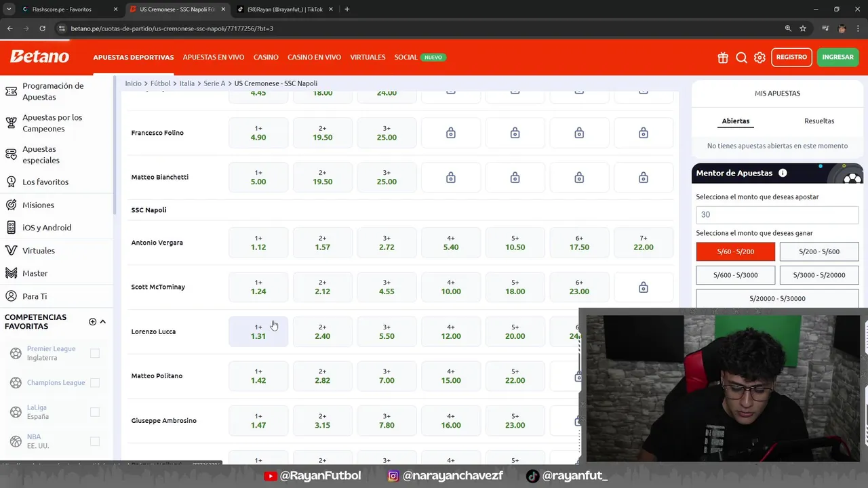Click the Ingresar button
Screen dimensions: 868x488
838,58
